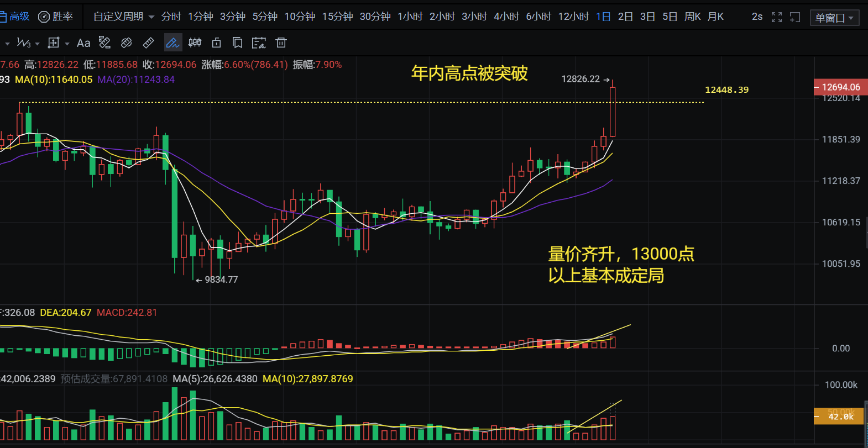Toggle the highlighted freehand pen tool
Screen dimensions: 868x448
172,43
